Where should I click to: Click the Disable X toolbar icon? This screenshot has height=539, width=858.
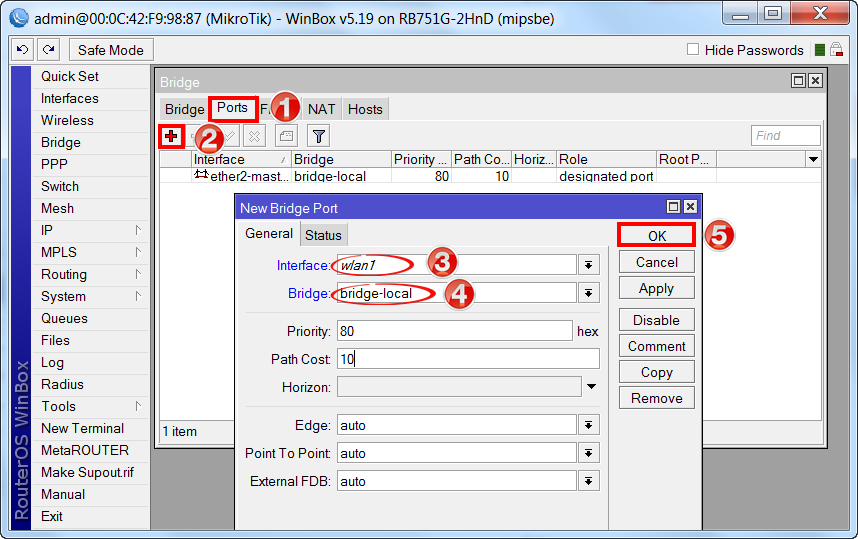pos(255,136)
